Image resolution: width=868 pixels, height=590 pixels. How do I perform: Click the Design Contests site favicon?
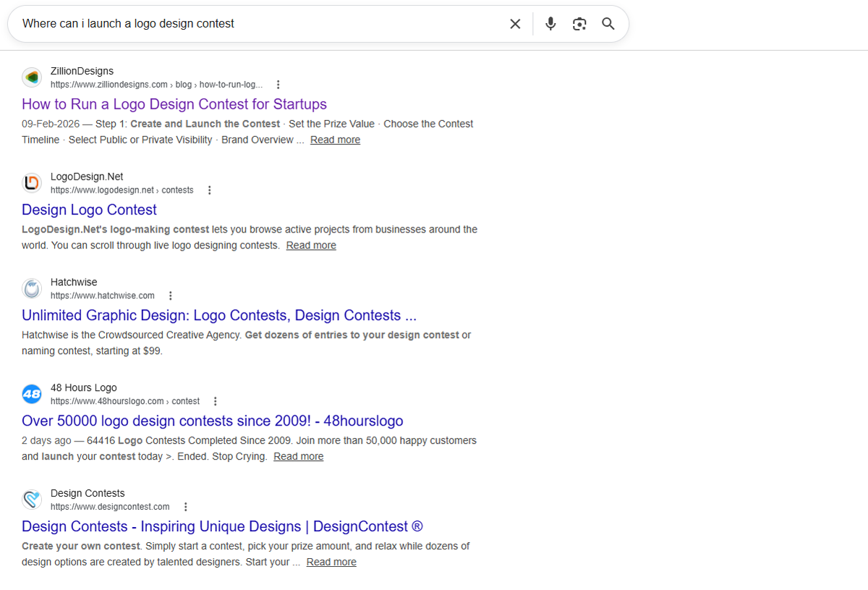(32, 500)
